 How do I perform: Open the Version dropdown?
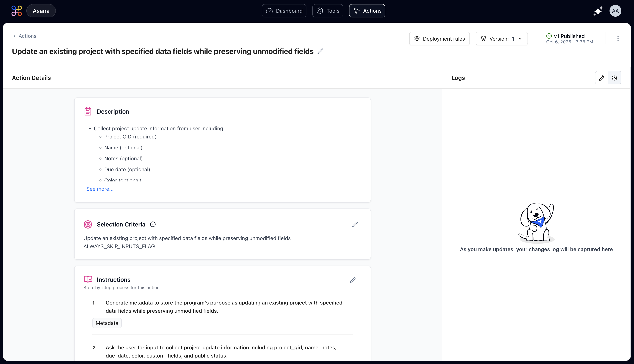pos(501,39)
